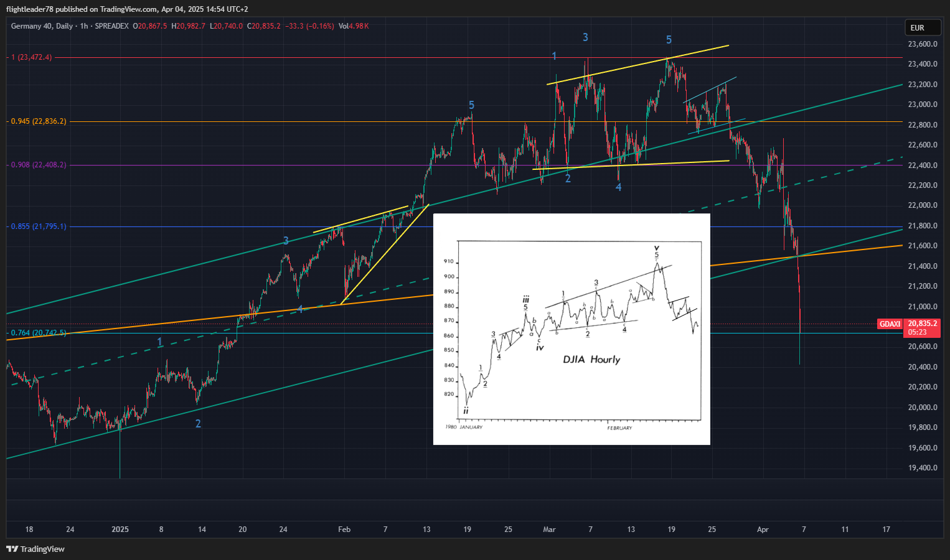Click the close value C20,835.2
This screenshot has width=950, height=560.
pos(264,26)
